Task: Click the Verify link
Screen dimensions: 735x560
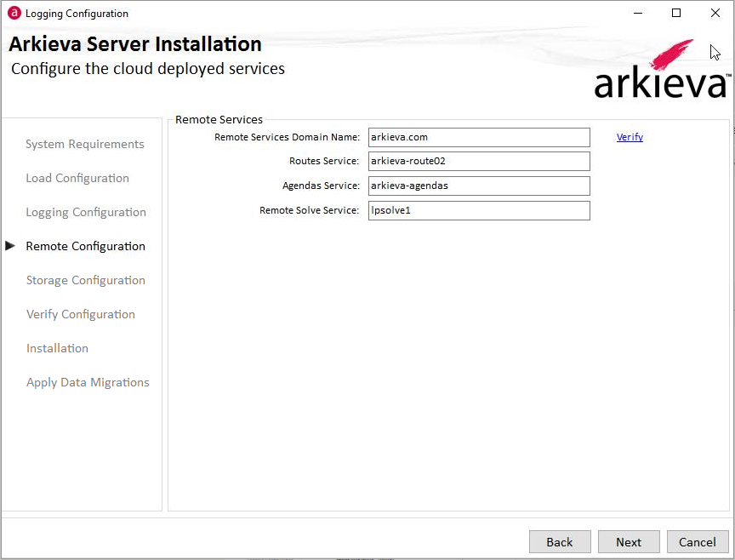Action: coord(630,137)
